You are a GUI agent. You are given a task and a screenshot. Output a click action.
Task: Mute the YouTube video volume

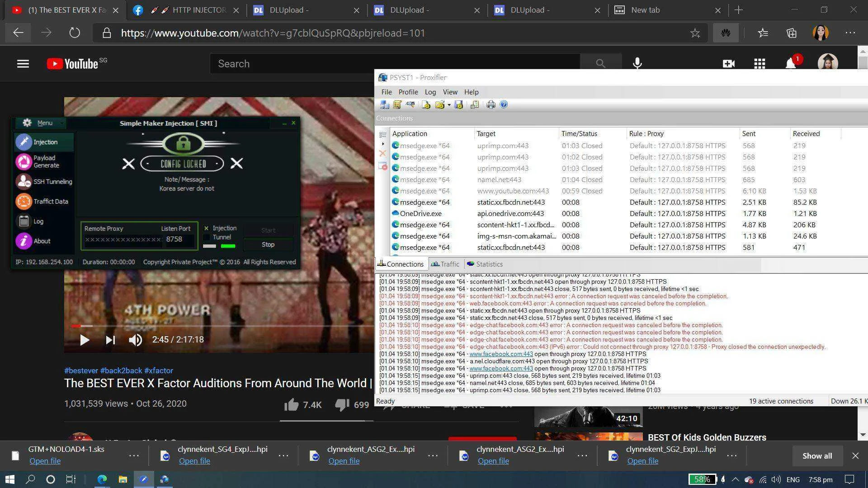[135, 340]
